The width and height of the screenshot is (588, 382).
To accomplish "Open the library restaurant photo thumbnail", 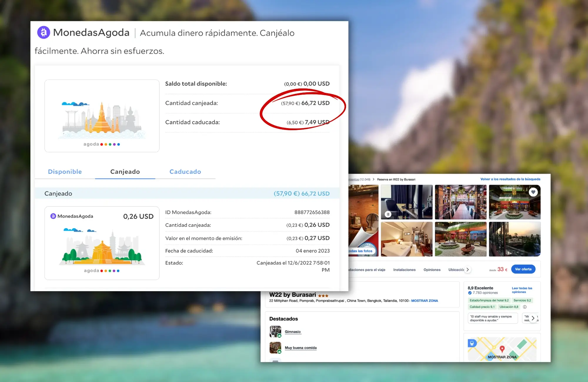I will point(461,202).
